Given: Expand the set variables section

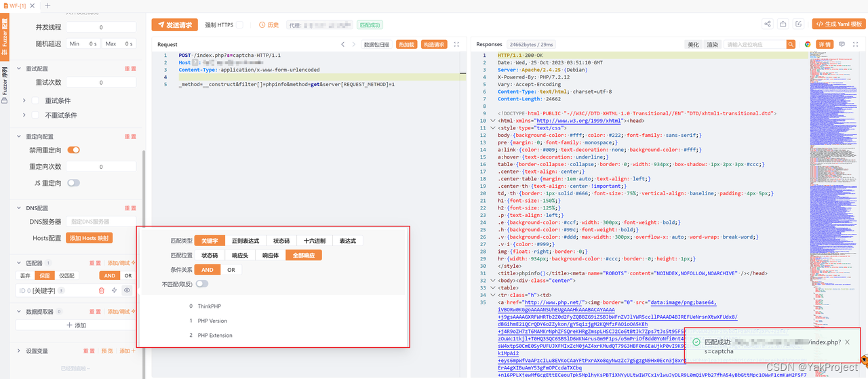Looking at the screenshot, I should pos(18,351).
